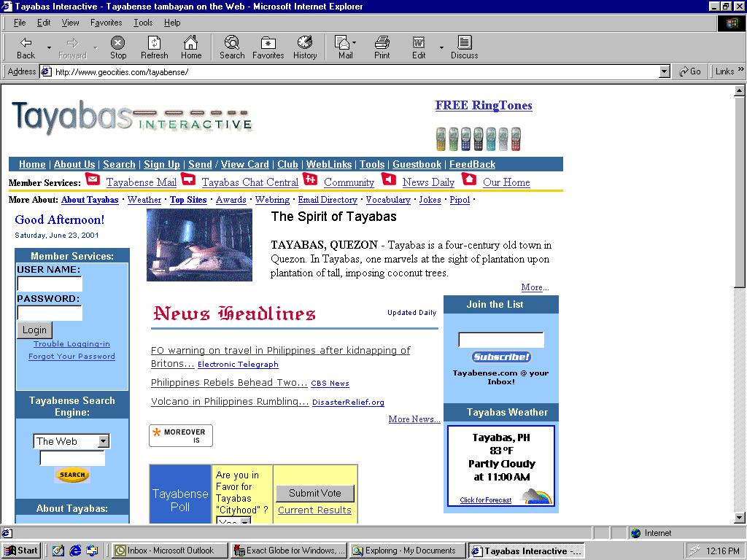
Task: Click the Join the List email field
Action: point(500,340)
